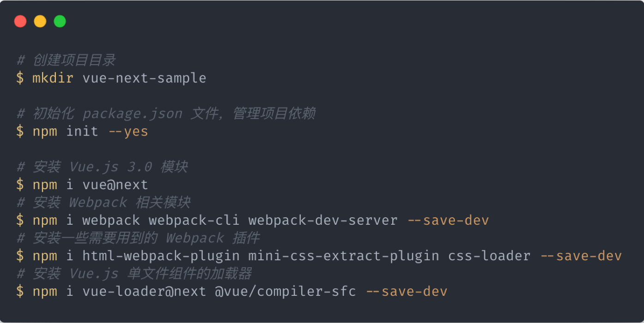Click webpack-dev-server package name
The height and width of the screenshot is (323, 644).
coord(323,220)
